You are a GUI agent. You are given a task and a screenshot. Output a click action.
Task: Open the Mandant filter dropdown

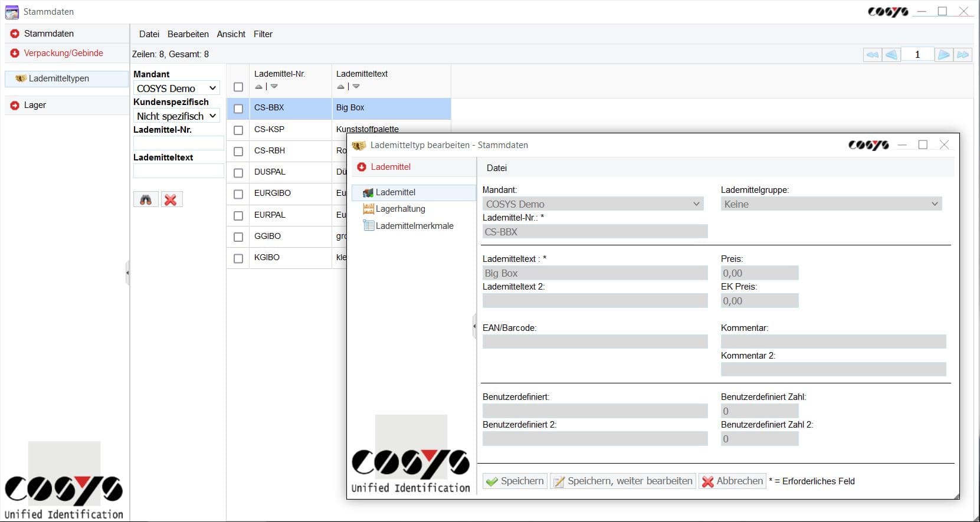pos(176,88)
